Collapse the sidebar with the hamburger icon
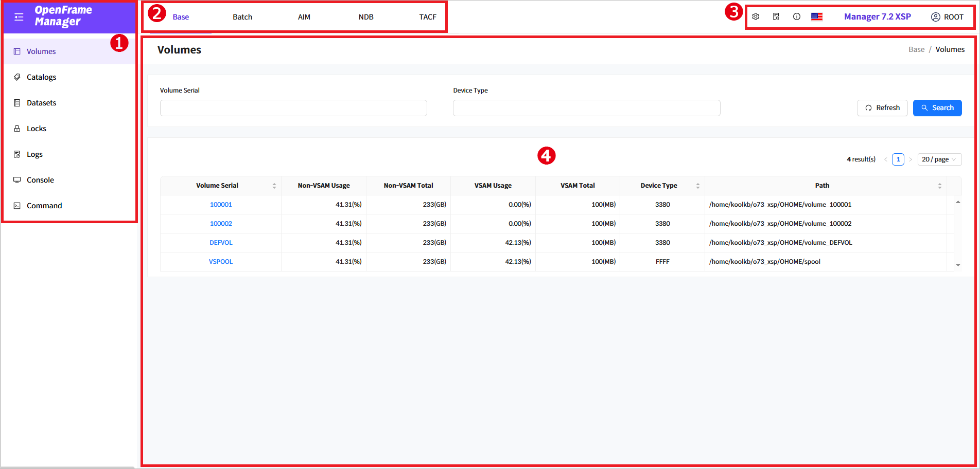The height and width of the screenshot is (469, 980). pos(19,17)
